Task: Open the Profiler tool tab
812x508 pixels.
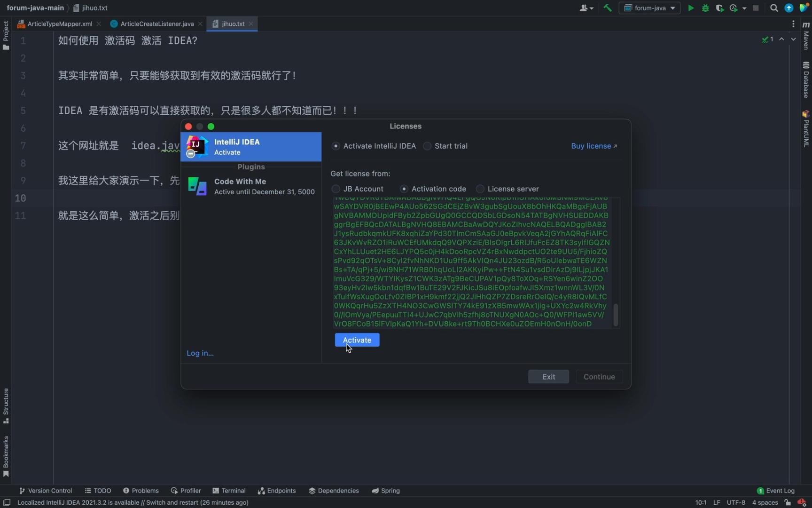Action: tap(186, 491)
